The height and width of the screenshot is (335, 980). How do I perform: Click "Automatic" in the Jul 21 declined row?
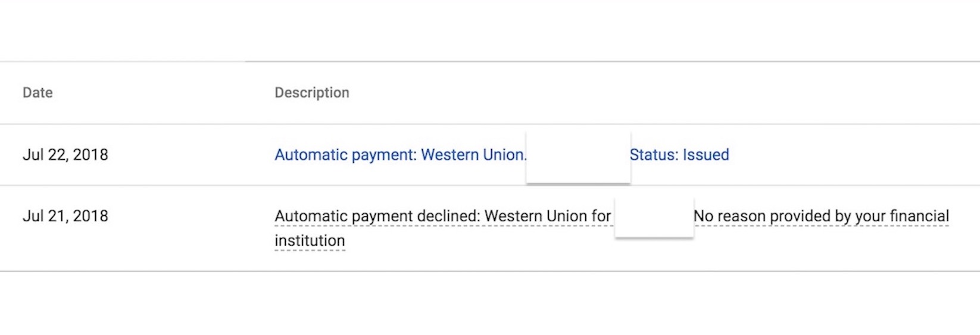[x=311, y=216]
